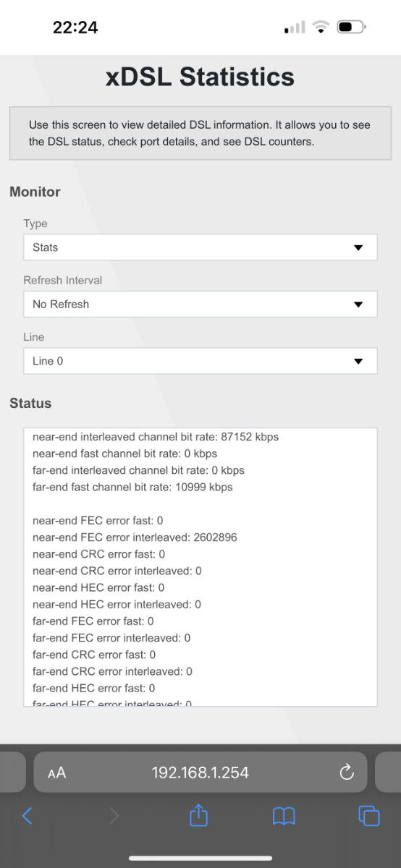Open the Line dropdown showing Line 0
This screenshot has width=401, height=868.
tap(200, 361)
